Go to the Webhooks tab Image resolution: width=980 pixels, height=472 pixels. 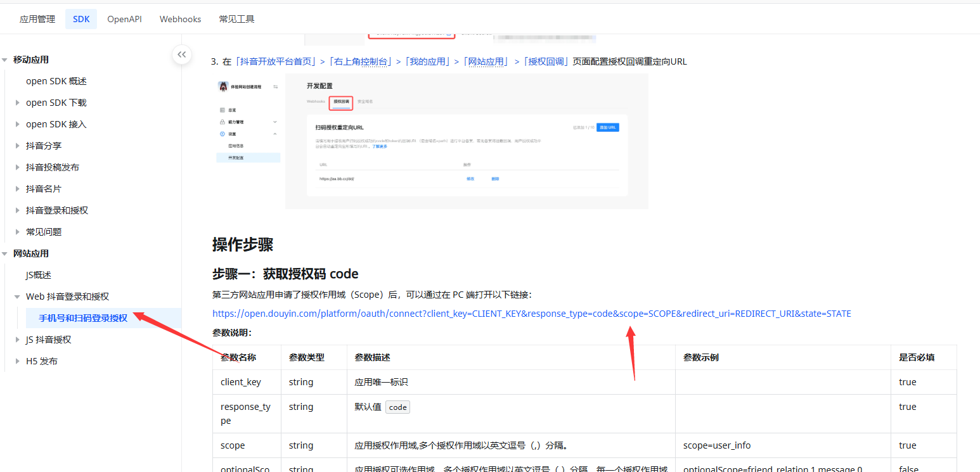pyautogui.click(x=180, y=19)
